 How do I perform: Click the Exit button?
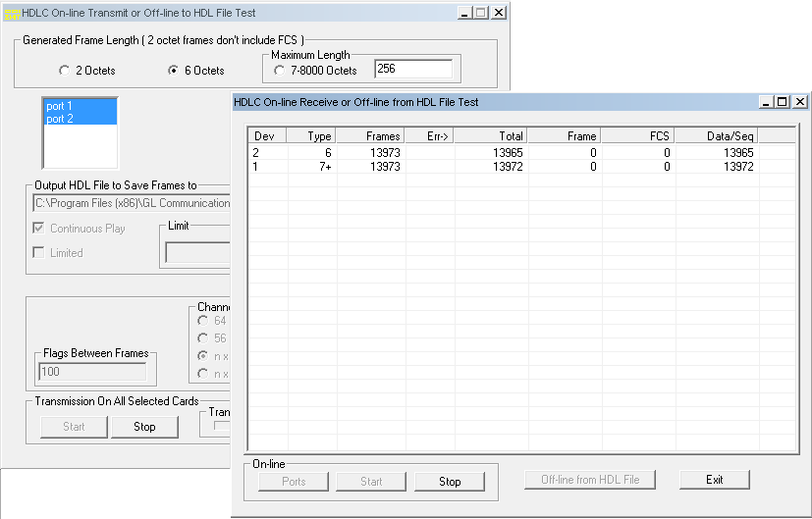(715, 480)
